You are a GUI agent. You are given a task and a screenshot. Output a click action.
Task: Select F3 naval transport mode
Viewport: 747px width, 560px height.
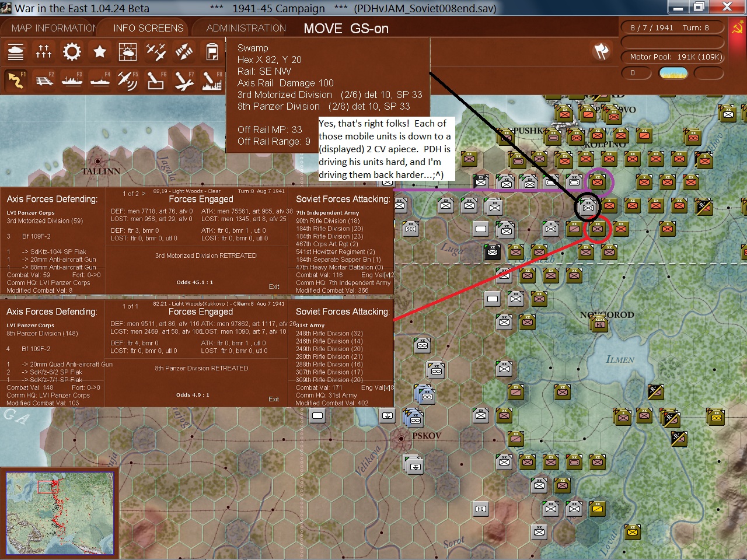[x=72, y=80]
